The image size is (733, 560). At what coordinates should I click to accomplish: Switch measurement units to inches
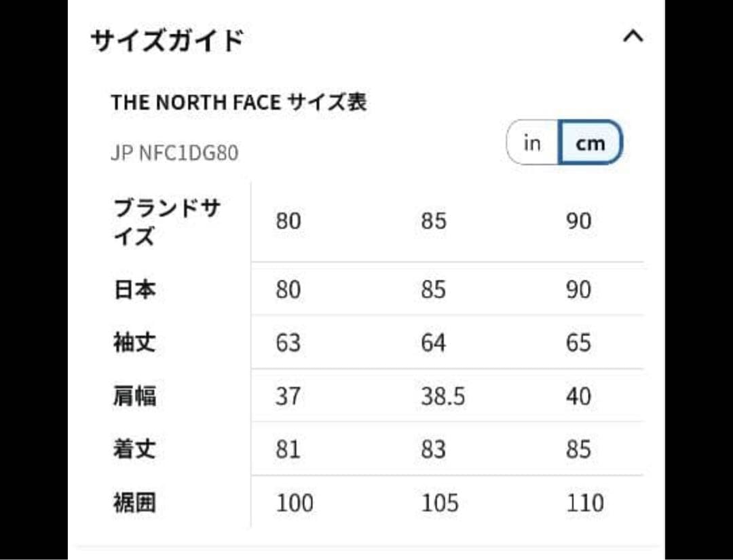tap(532, 143)
